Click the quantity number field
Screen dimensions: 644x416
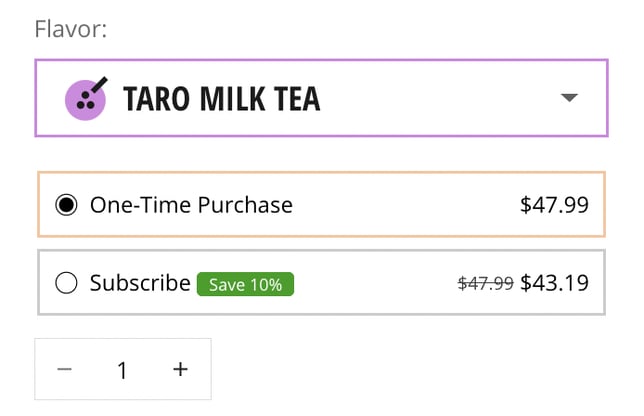[122, 370]
